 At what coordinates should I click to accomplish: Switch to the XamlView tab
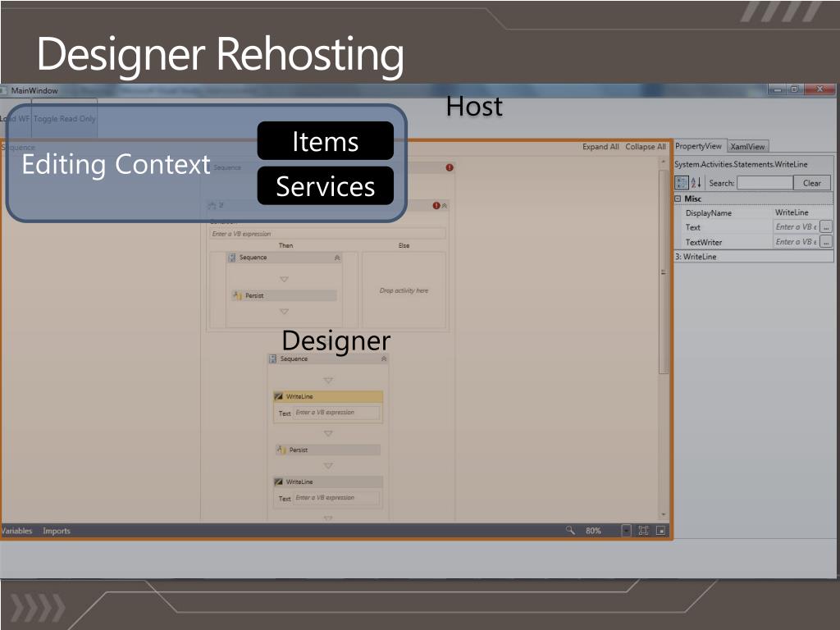(748, 146)
